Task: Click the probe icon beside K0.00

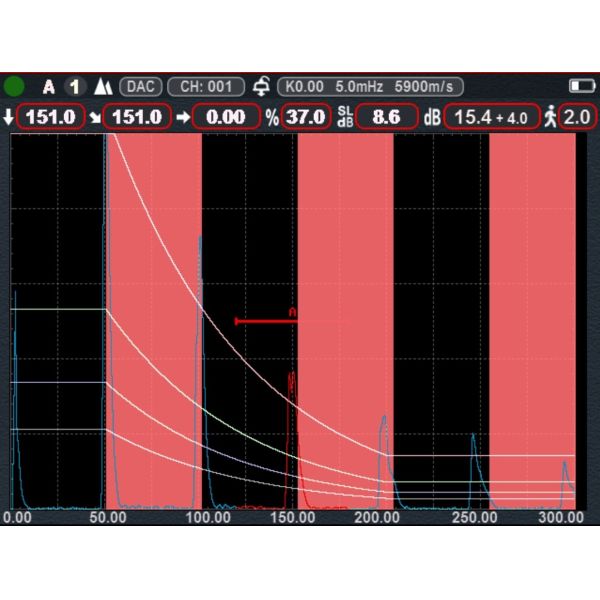Action: point(264,87)
